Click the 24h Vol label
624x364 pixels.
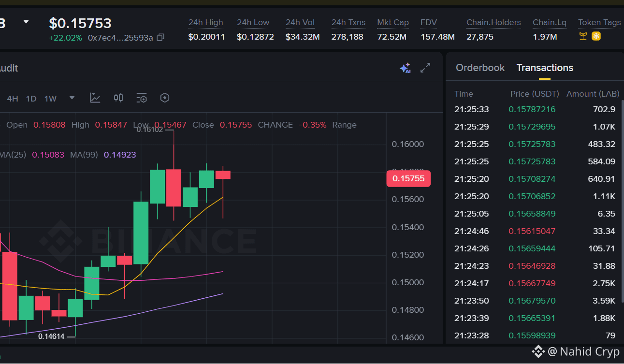coord(300,22)
